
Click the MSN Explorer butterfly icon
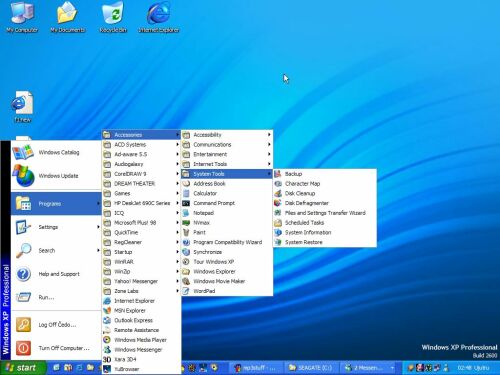[107, 311]
